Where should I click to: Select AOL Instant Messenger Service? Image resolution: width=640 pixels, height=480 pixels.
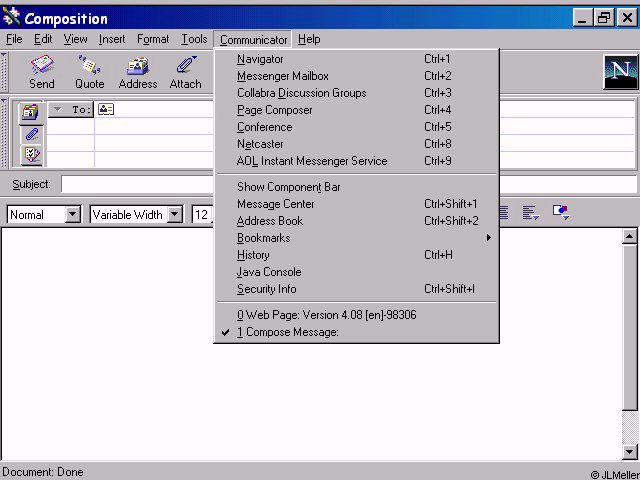pyautogui.click(x=356, y=161)
